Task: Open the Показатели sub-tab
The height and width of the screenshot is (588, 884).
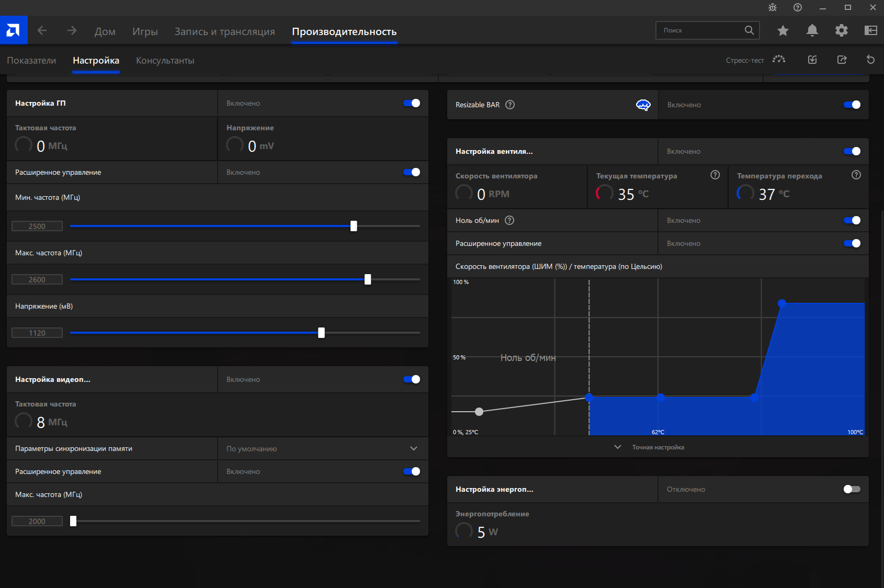Action: pos(31,61)
